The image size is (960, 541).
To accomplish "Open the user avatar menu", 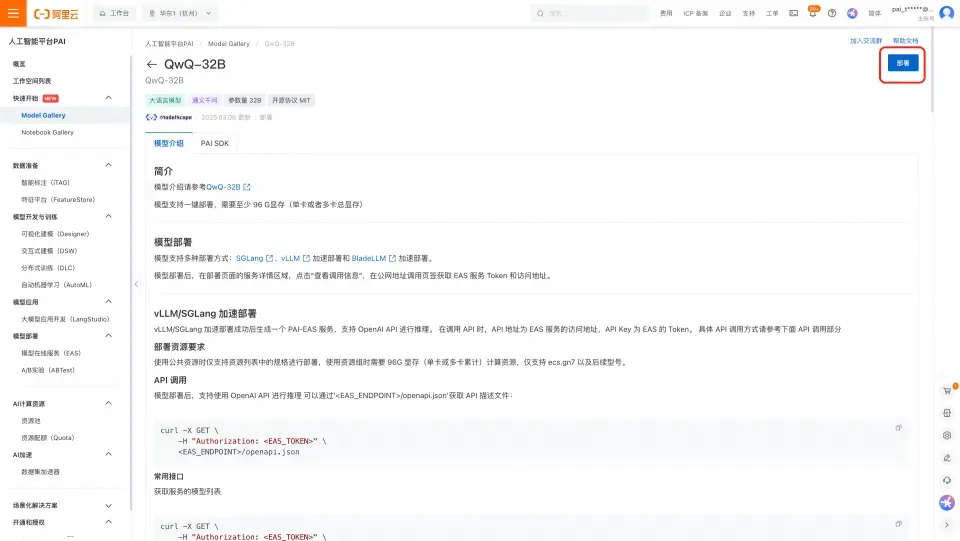I will pyautogui.click(x=947, y=13).
